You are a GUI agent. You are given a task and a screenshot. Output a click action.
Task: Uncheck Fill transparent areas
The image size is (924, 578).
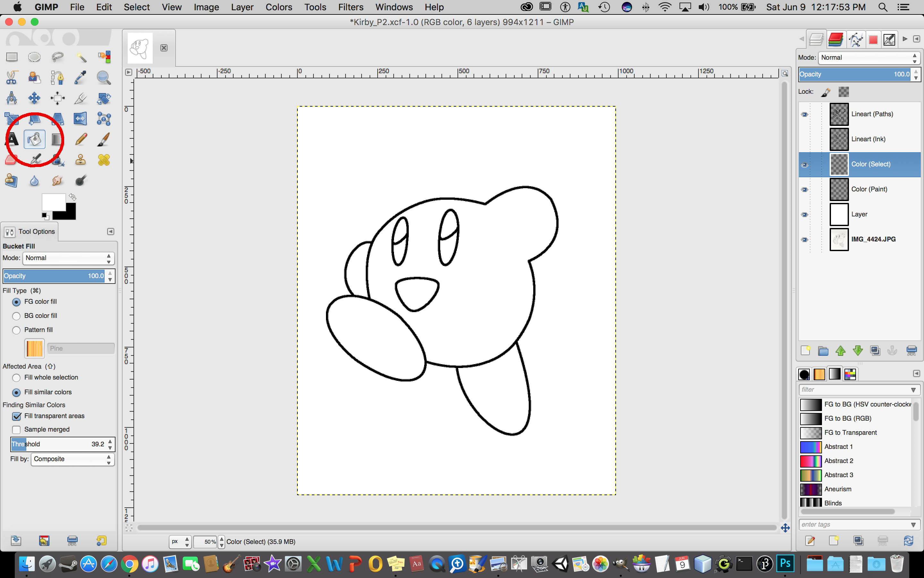[16, 416]
